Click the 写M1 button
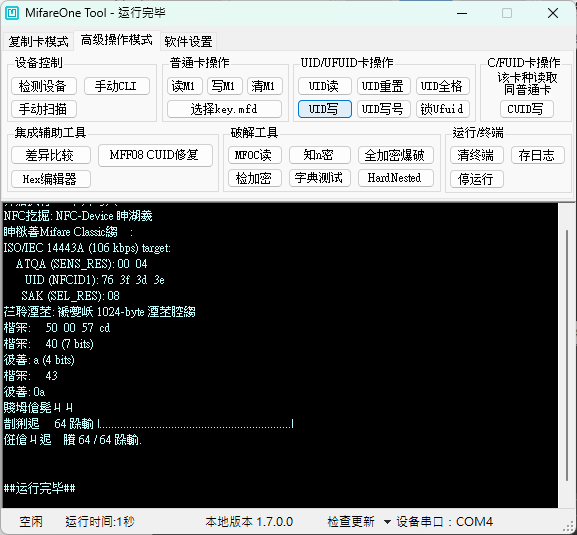This screenshot has height=535, width=577. click(x=224, y=86)
